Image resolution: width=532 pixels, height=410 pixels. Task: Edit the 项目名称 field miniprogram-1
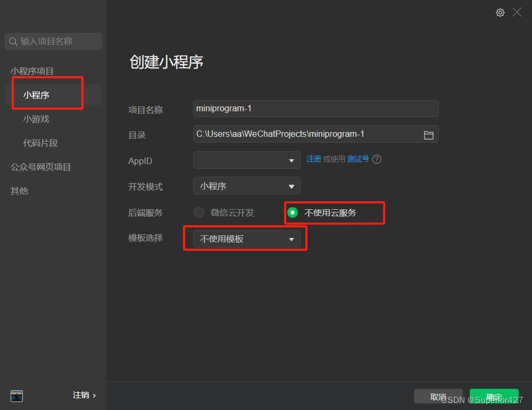pyautogui.click(x=315, y=109)
